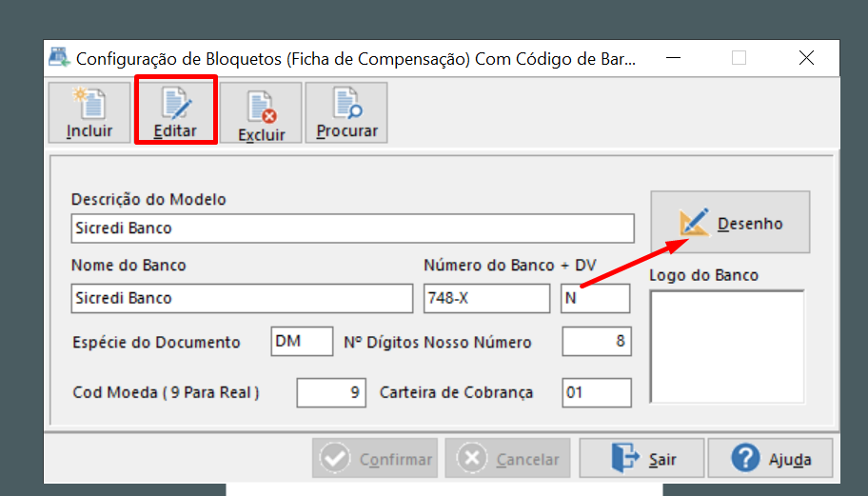Click the Incluir toolbar button
868x496 pixels.
pyautogui.click(x=89, y=113)
